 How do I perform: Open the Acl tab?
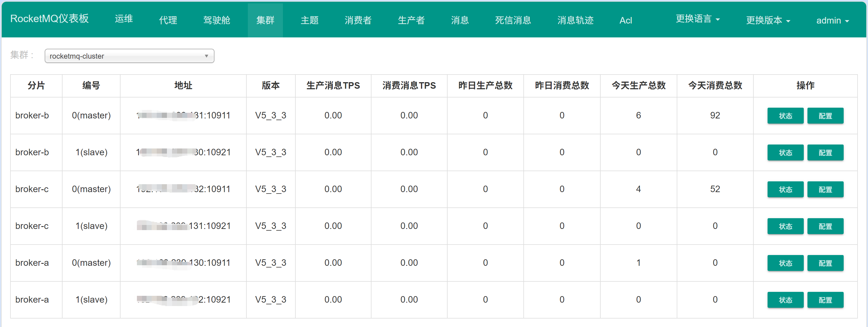[625, 20]
